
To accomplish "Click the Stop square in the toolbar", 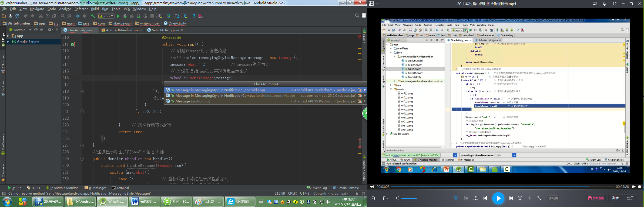I will click(152, 16).
